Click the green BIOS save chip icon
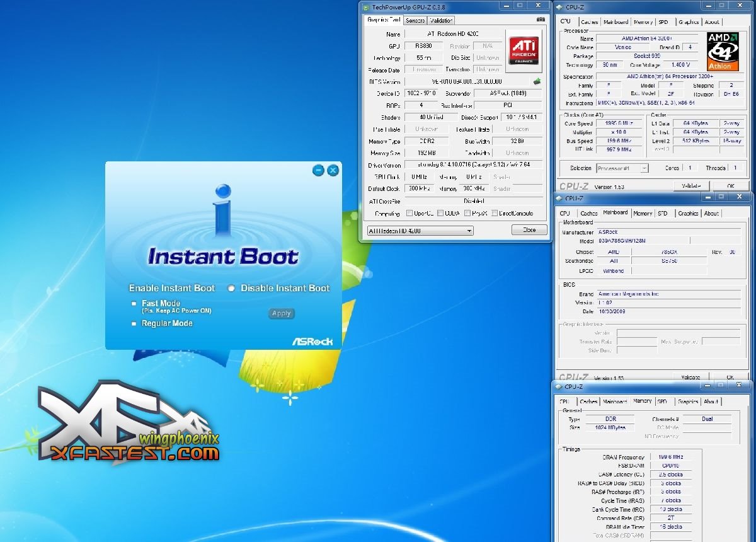 537,81
